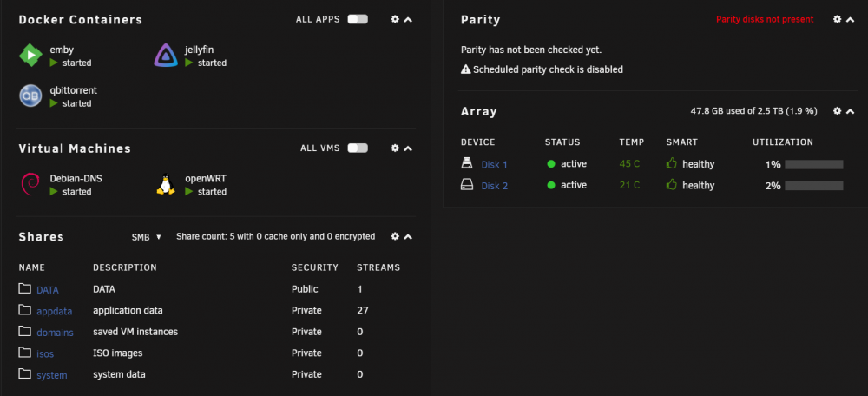The height and width of the screenshot is (396, 868).
Task: Click the DATA share folder icon
Action: tap(24, 288)
